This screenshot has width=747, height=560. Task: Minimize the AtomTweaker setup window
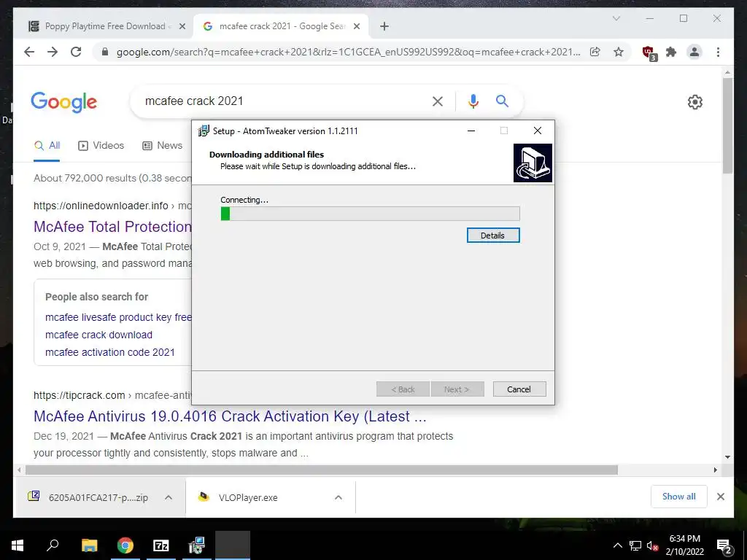(471, 131)
